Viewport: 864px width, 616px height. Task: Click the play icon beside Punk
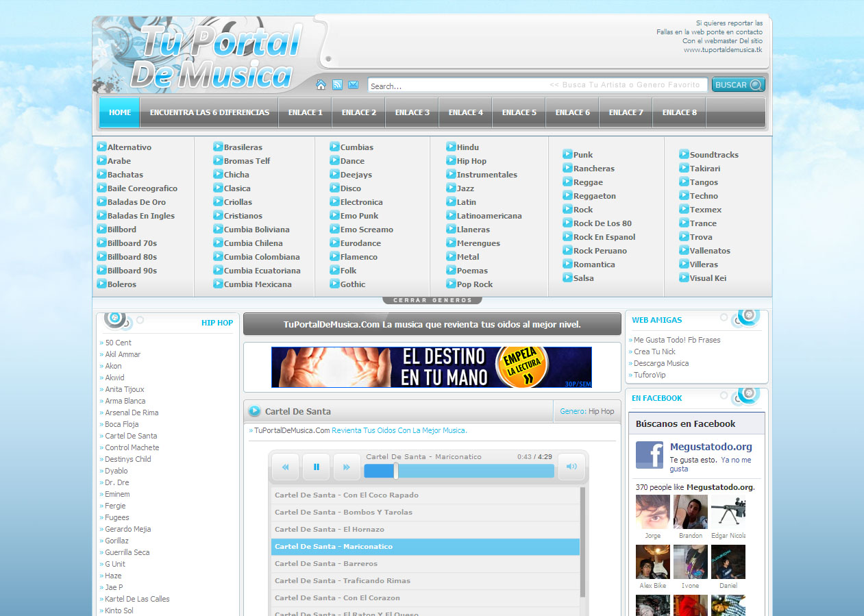[567, 154]
